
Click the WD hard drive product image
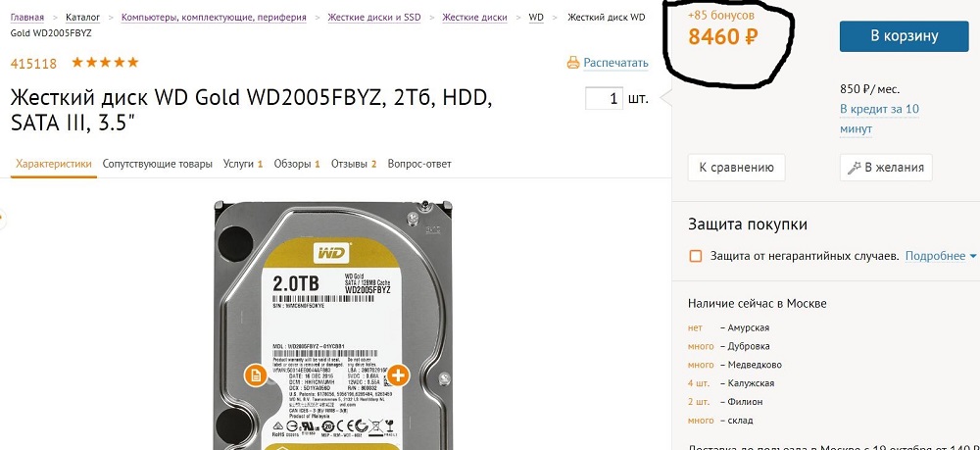tap(333, 325)
